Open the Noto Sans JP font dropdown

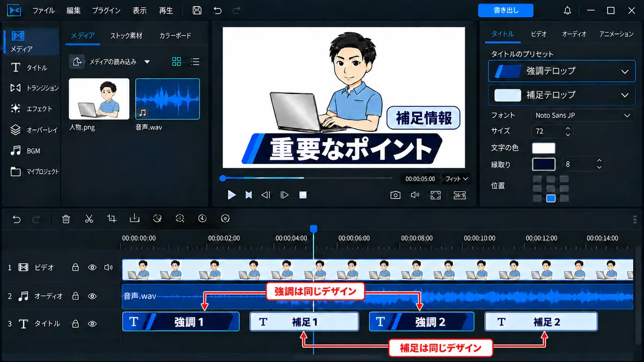tap(583, 115)
